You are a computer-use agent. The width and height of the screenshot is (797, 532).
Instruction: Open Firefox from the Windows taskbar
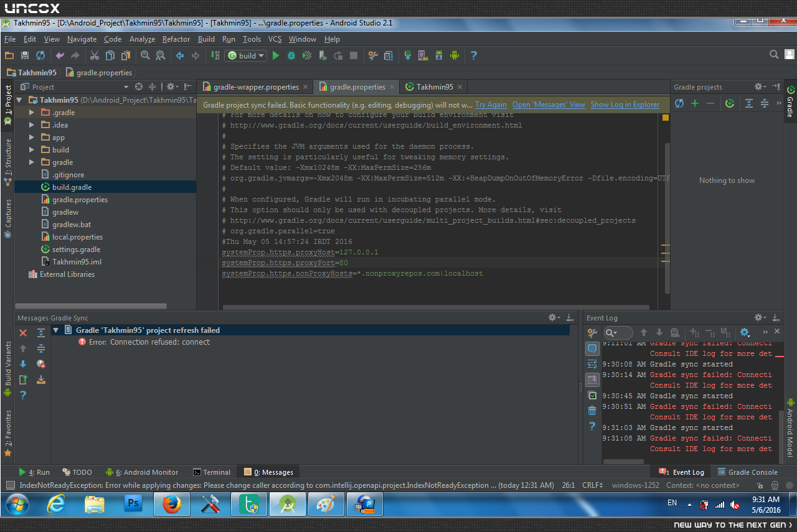172,504
